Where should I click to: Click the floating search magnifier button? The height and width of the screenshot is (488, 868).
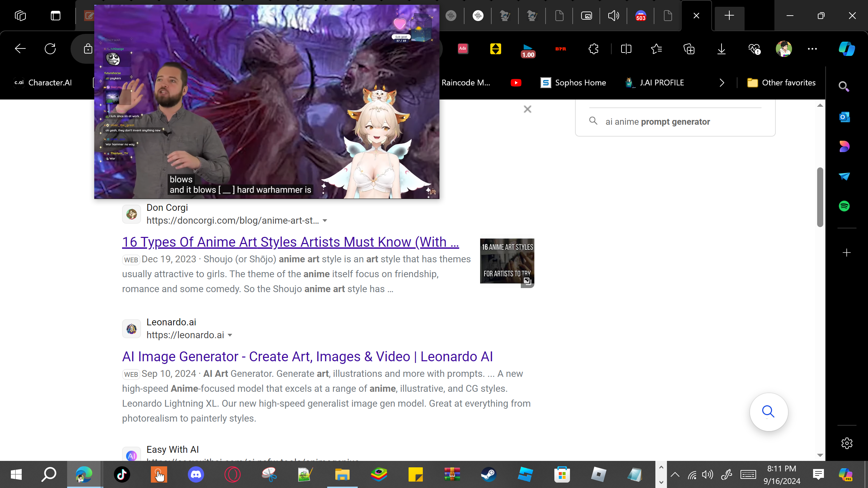click(x=769, y=412)
